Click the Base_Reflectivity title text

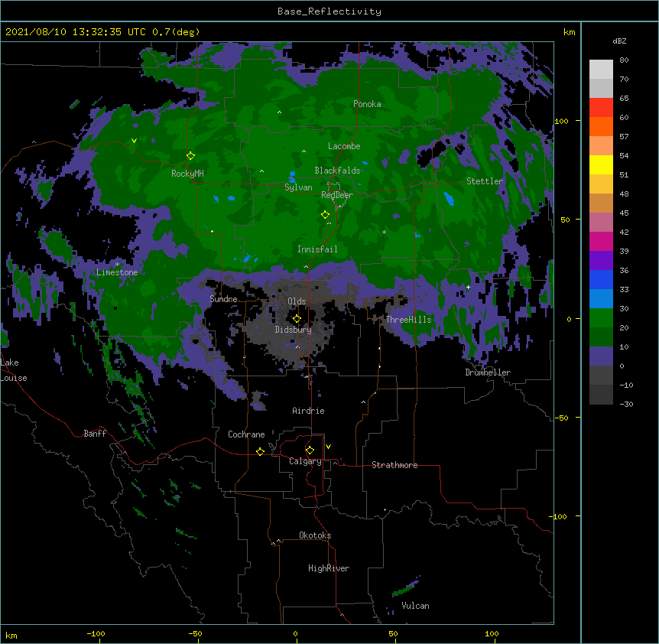point(329,11)
